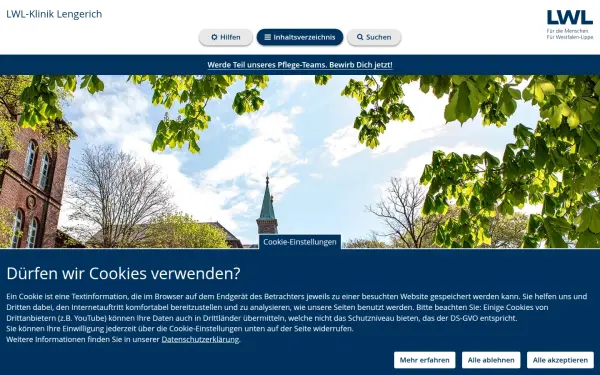Open the Datenschutzerklärung link

point(200,339)
